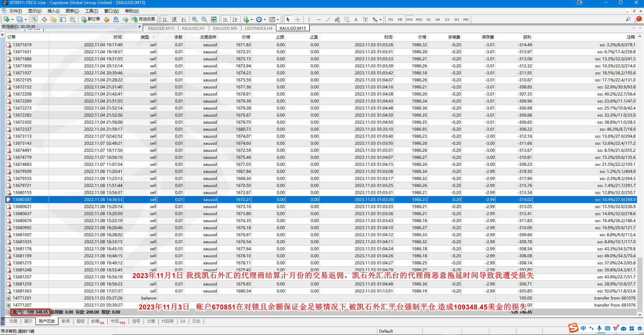Click the zoom out magnifier icon
Screen dimensions: 644x335
point(204,19)
